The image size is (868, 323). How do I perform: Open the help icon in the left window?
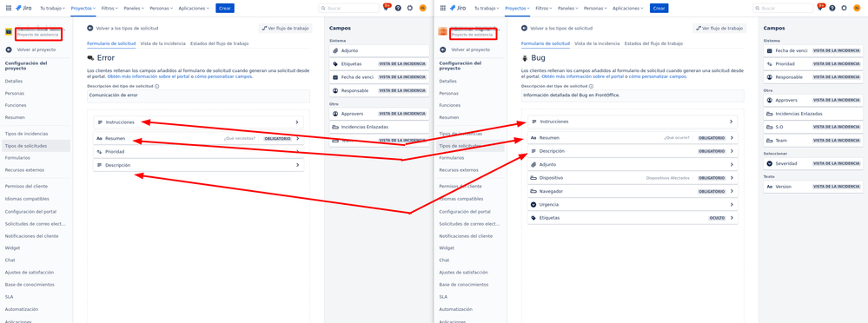[x=398, y=9]
